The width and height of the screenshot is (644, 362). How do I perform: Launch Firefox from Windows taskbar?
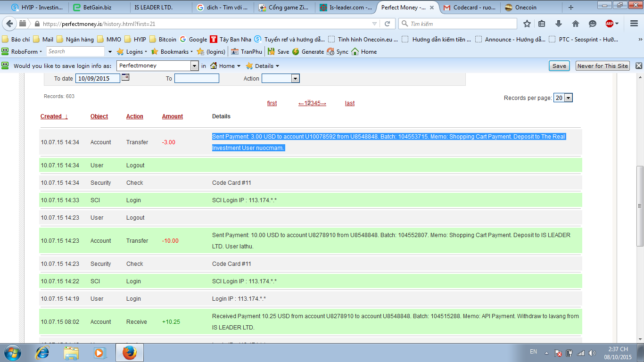pos(129,353)
